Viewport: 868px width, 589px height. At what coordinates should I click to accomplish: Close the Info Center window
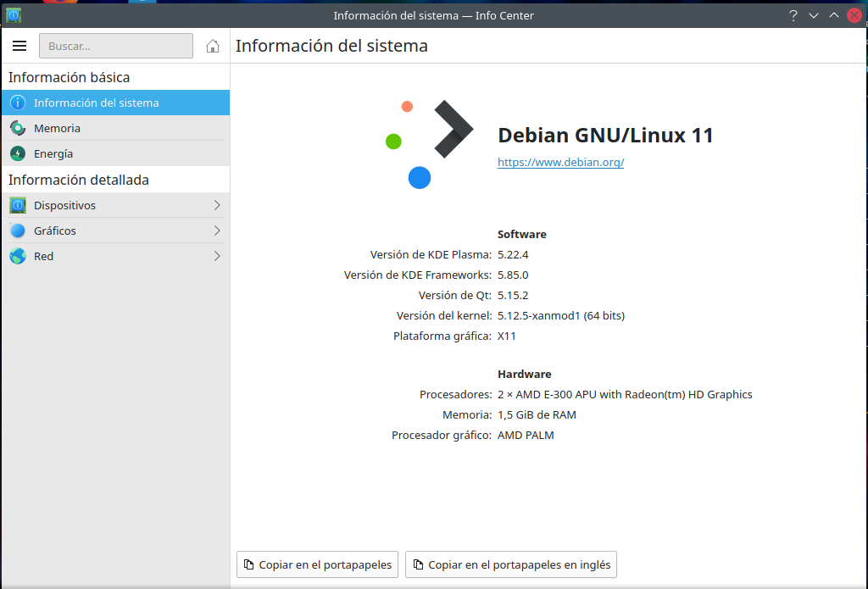tap(854, 15)
